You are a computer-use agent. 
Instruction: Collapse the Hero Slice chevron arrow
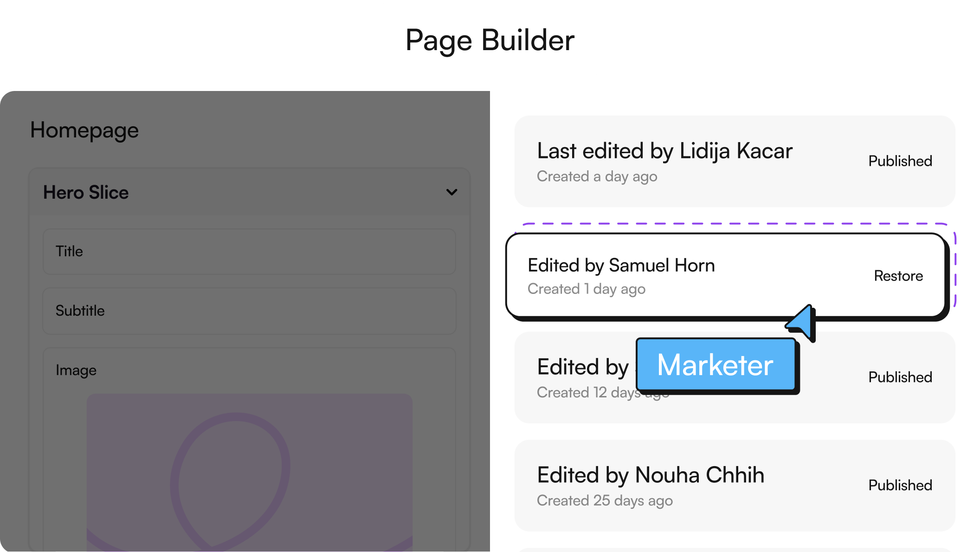451,192
